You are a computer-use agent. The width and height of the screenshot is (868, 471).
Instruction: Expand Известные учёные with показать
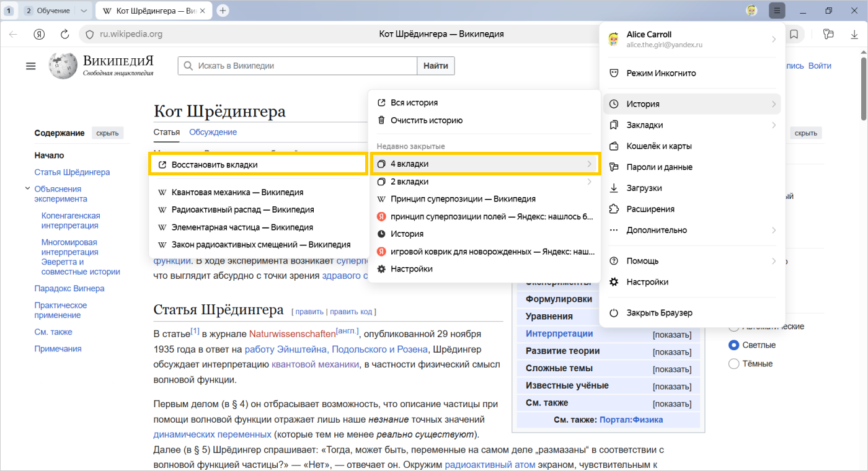pos(671,387)
